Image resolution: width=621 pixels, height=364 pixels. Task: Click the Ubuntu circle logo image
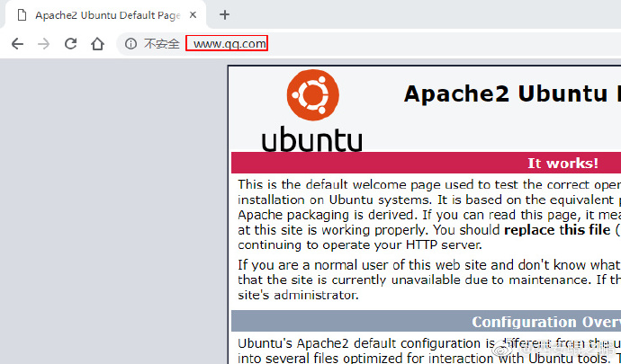point(313,95)
